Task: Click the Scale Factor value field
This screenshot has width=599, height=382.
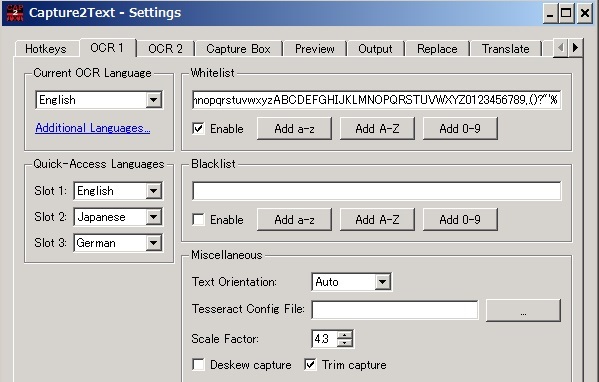Action: tap(324, 339)
